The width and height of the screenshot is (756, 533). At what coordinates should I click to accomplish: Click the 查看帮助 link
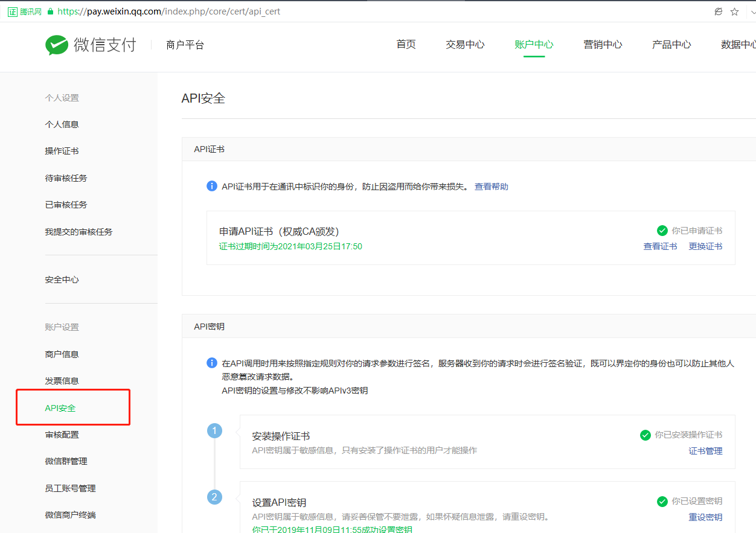point(491,187)
